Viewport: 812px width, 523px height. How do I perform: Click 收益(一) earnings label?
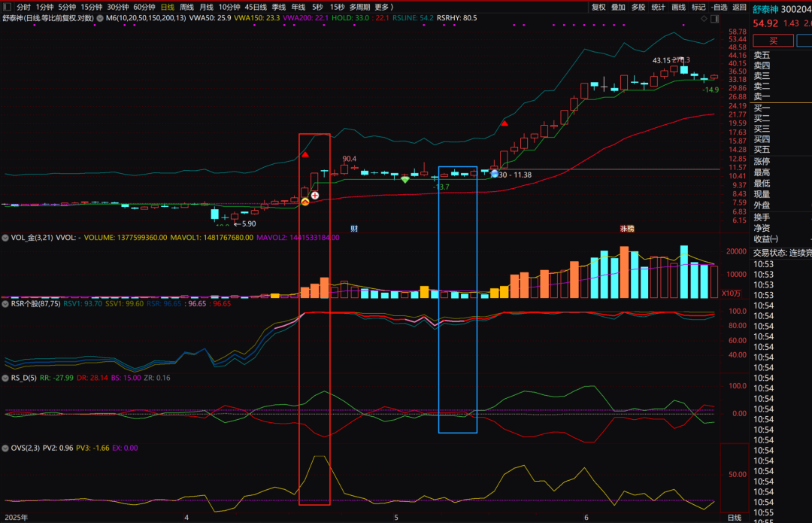click(x=766, y=239)
